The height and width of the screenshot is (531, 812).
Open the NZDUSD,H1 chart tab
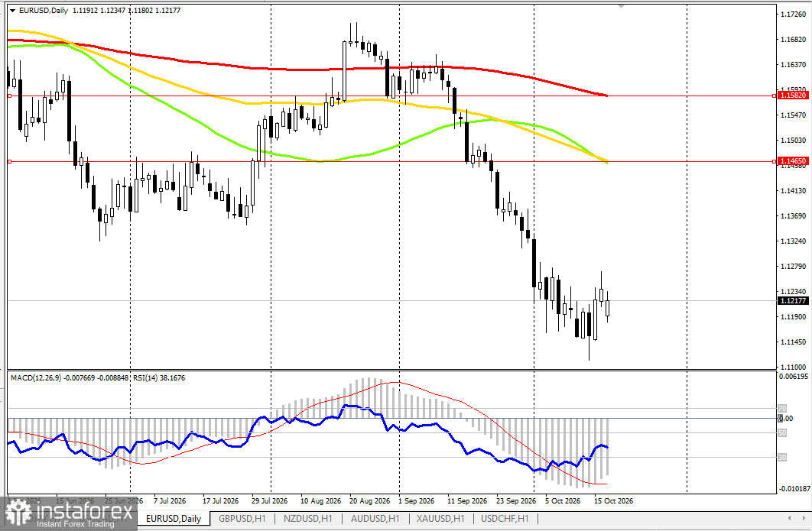pyautogui.click(x=307, y=518)
